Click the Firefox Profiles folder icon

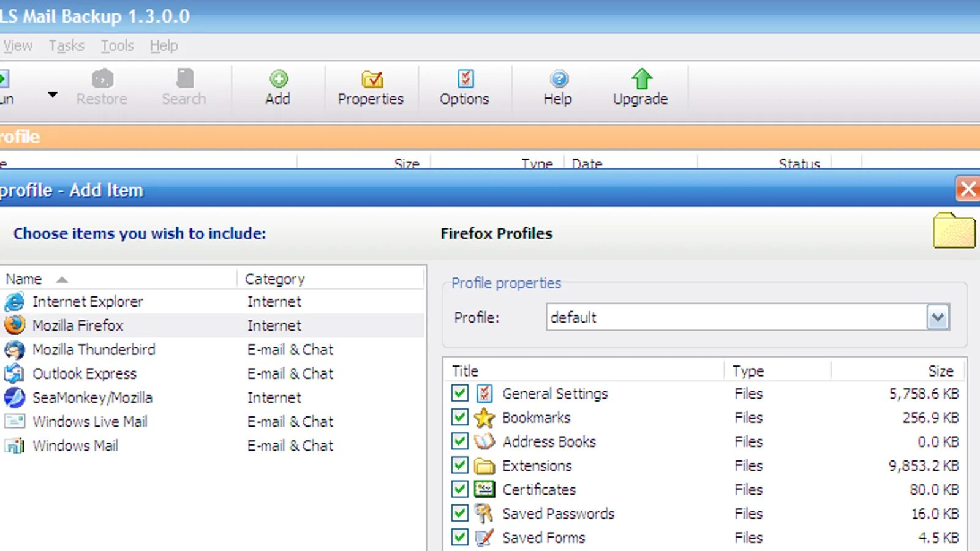coord(954,231)
